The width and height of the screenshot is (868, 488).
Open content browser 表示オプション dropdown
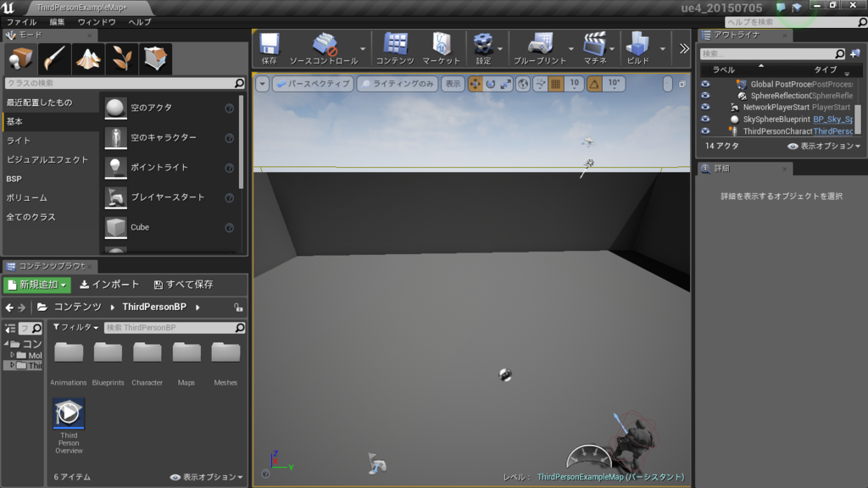point(206,477)
